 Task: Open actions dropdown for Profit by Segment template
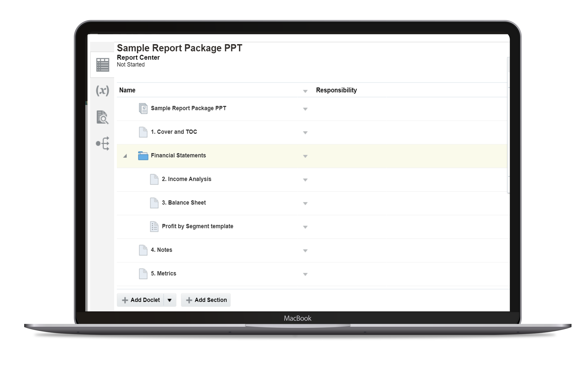305,227
